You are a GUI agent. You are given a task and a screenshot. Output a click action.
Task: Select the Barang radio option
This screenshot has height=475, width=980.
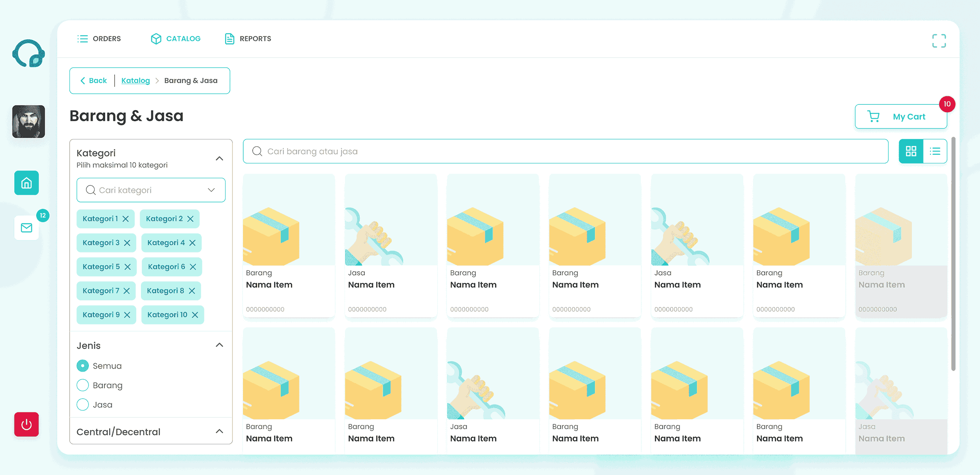pos(83,385)
